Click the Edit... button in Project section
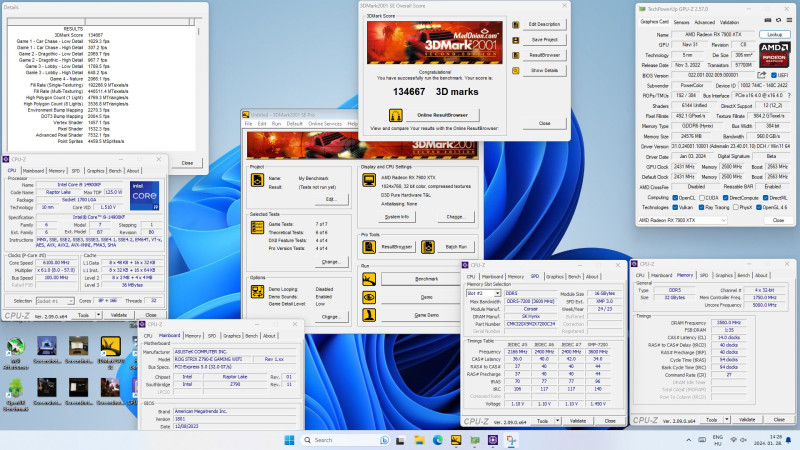This screenshot has width=800, height=450. point(332,199)
